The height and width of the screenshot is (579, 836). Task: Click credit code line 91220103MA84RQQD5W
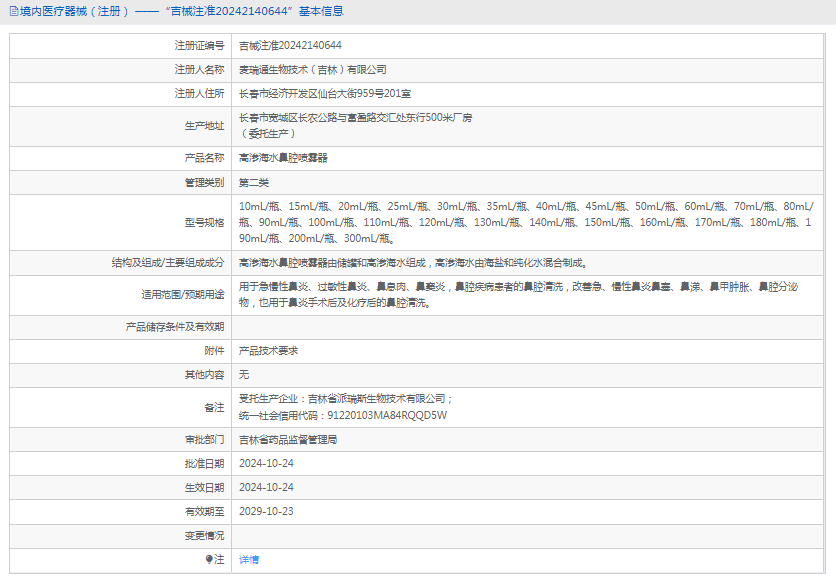pos(343,415)
